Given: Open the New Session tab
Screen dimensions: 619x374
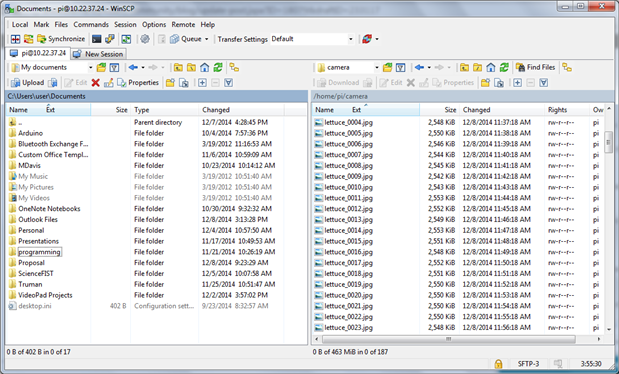Looking at the screenshot, I should 99,54.
